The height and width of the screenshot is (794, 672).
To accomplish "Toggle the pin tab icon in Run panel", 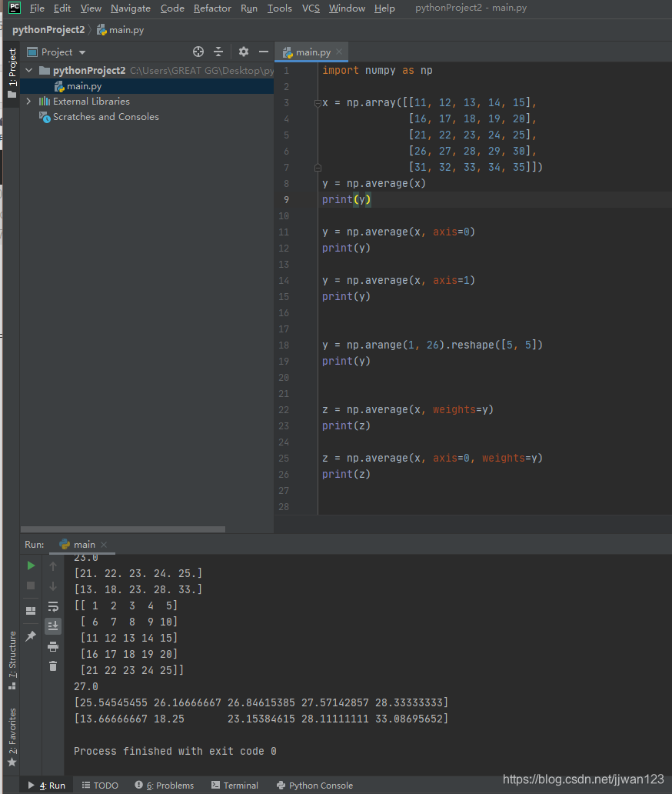I will point(31,636).
